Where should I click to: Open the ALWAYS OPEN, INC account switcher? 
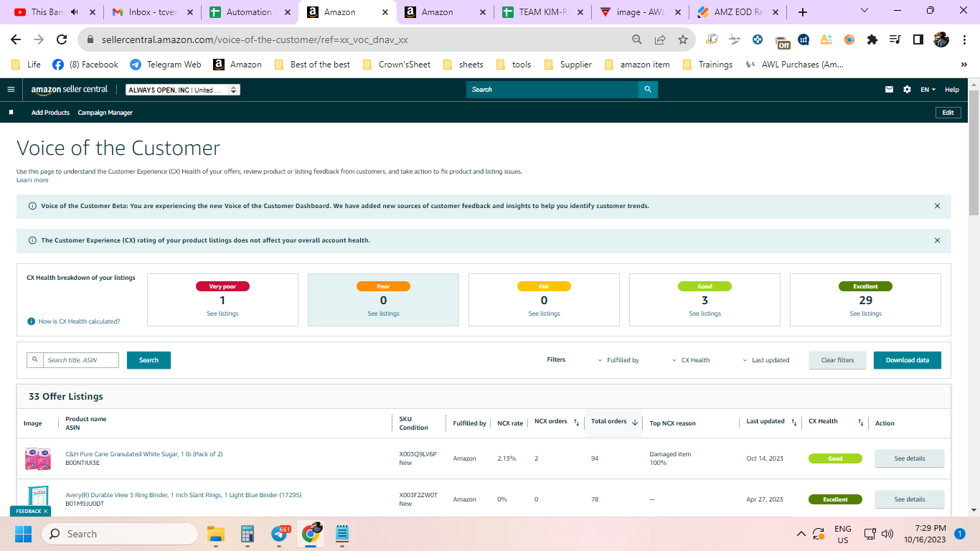coord(183,90)
